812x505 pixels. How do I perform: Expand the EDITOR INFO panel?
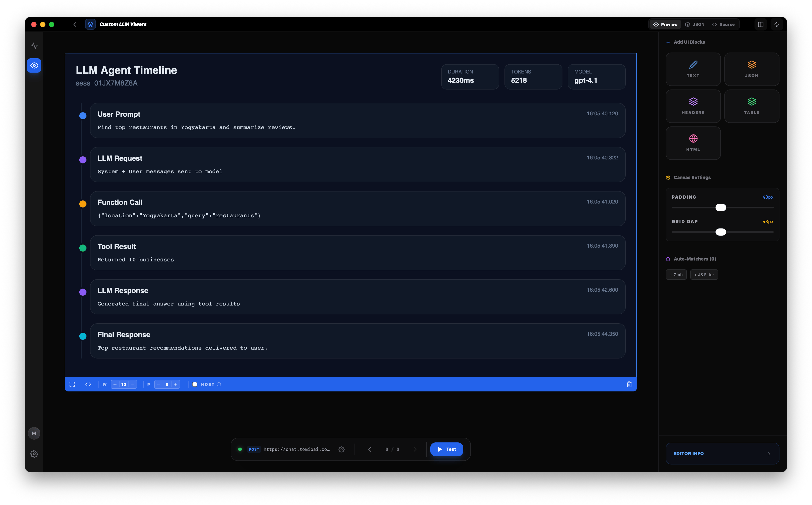pos(722,454)
